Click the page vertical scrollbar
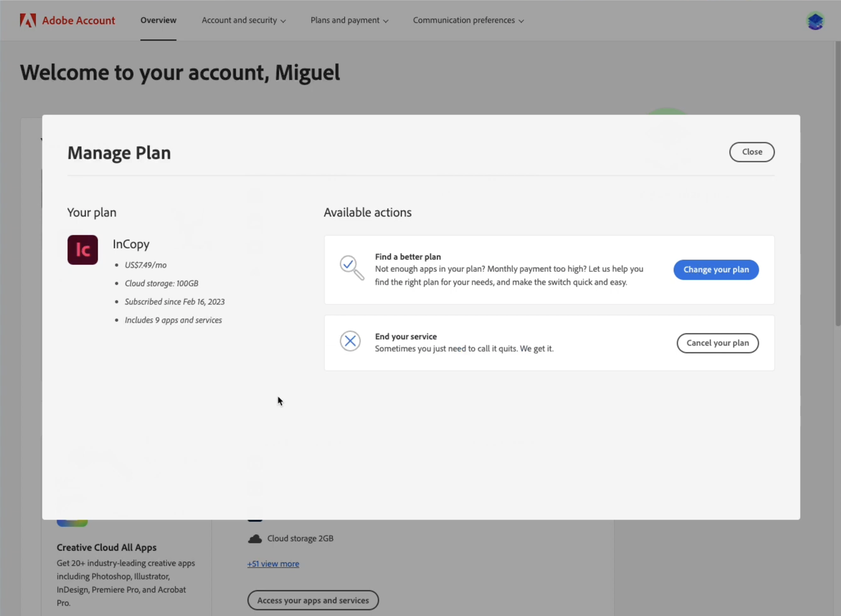The width and height of the screenshot is (841, 616). coord(838,184)
